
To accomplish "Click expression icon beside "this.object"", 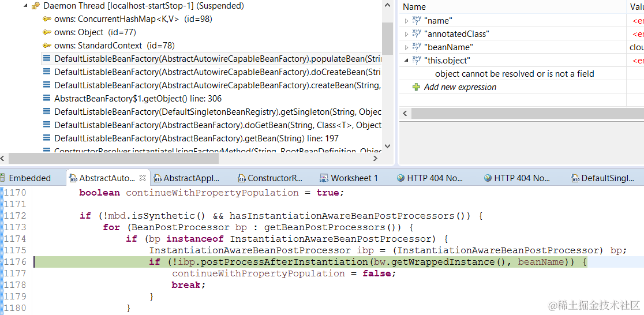I will [x=417, y=61].
